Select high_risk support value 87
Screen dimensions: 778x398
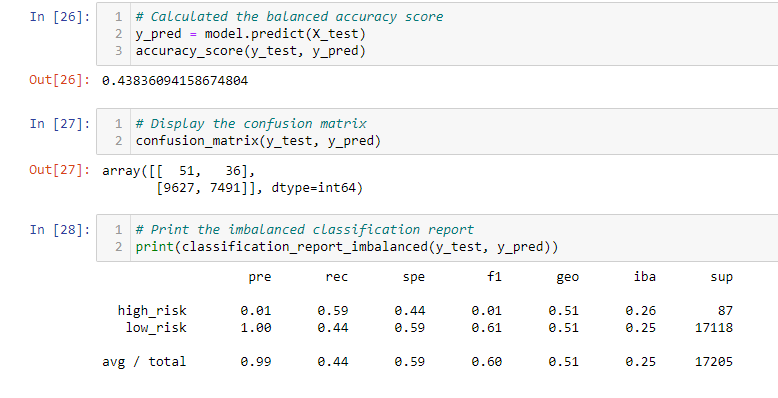[x=725, y=311]
